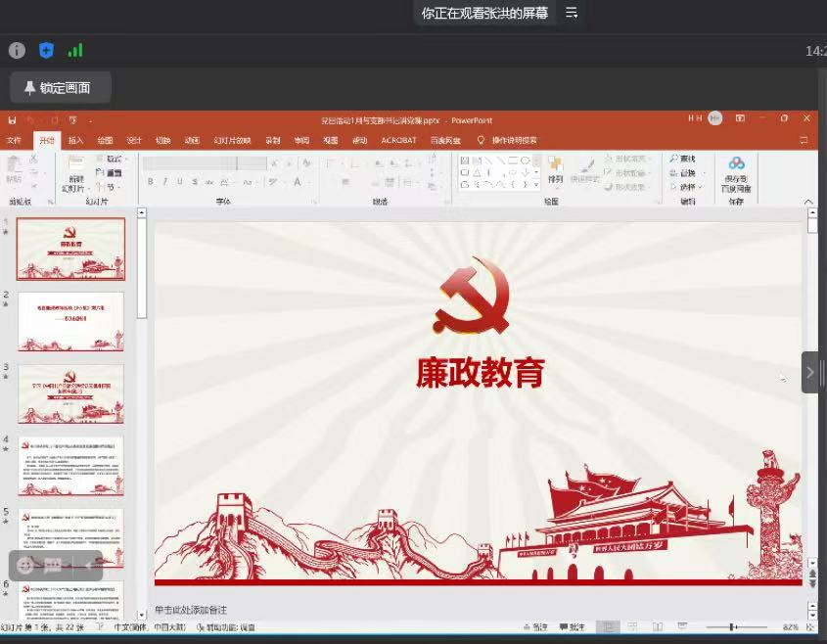827x644 pixels.
Task: Click the user account avatar
Action: click(x=714, y=118)
